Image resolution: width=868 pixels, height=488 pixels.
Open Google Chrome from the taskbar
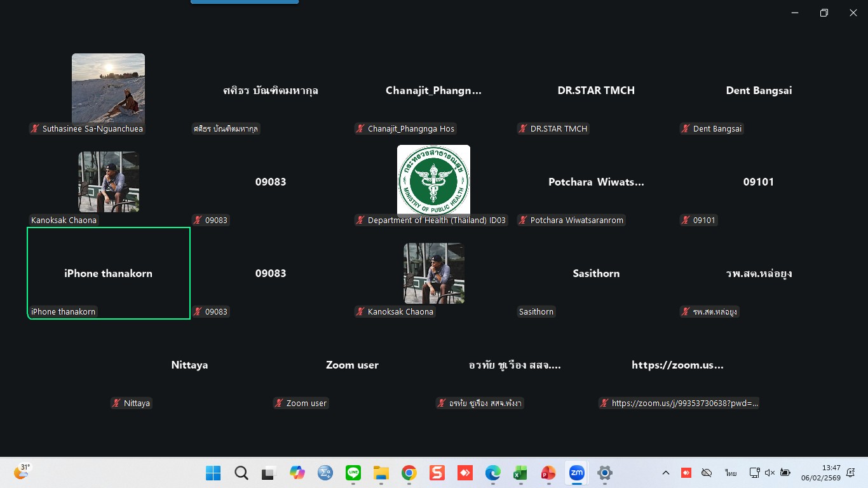coord(409,473)
